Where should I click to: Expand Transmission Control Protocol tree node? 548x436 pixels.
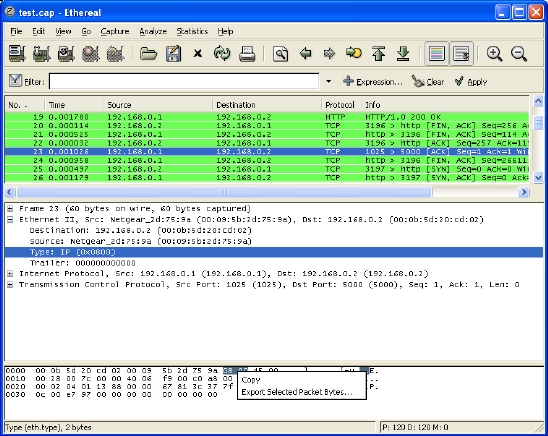(x=10, y=285)
